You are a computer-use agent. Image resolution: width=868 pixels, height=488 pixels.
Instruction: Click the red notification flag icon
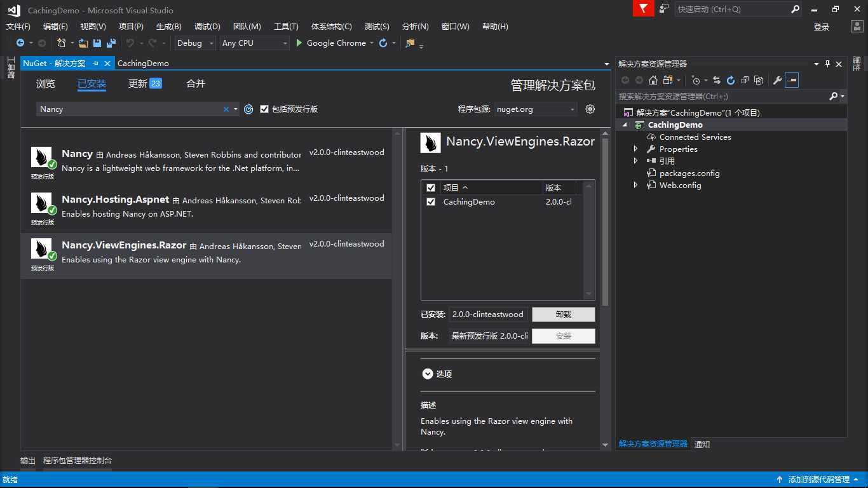click(644, 9)
